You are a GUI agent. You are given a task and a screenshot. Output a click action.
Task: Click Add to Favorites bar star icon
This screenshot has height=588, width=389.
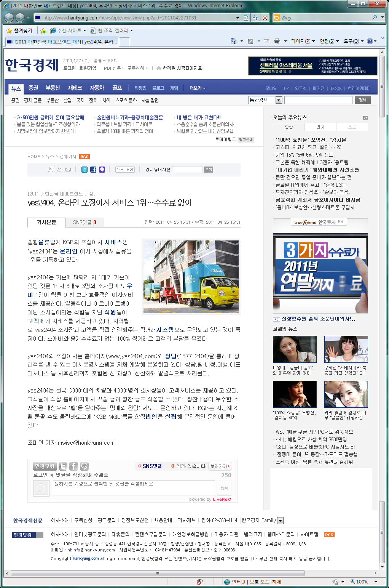point(43,30)
